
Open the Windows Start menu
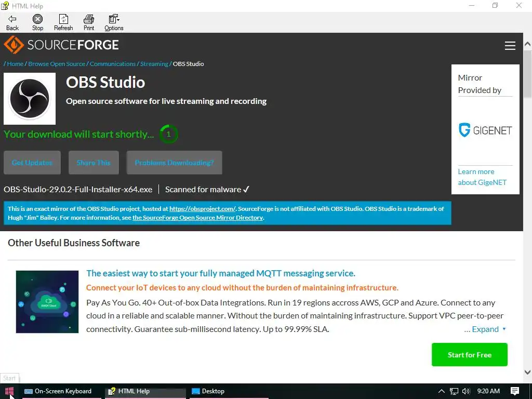point(9,391)
